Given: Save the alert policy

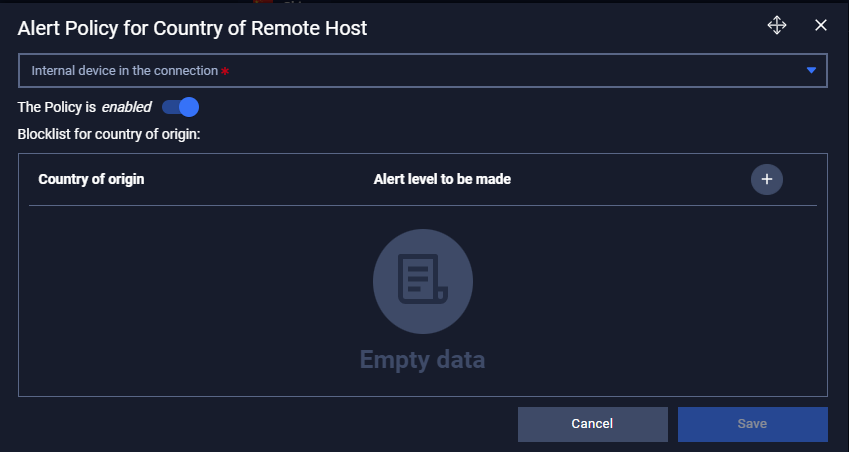Looking at the screenshot, I should tap(753, 424).
